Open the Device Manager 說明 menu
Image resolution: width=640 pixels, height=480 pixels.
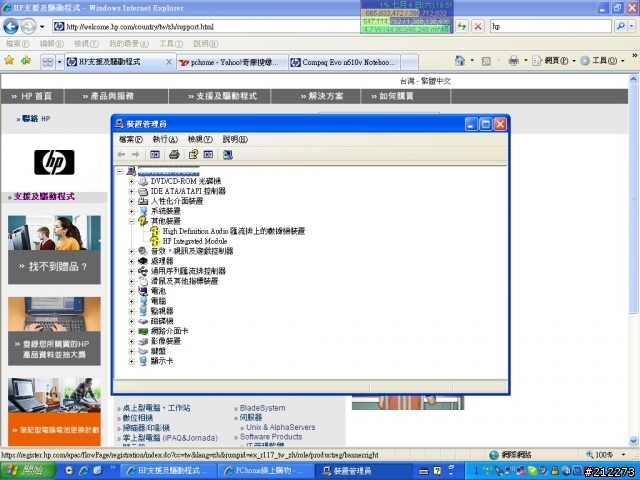[235, 139]
